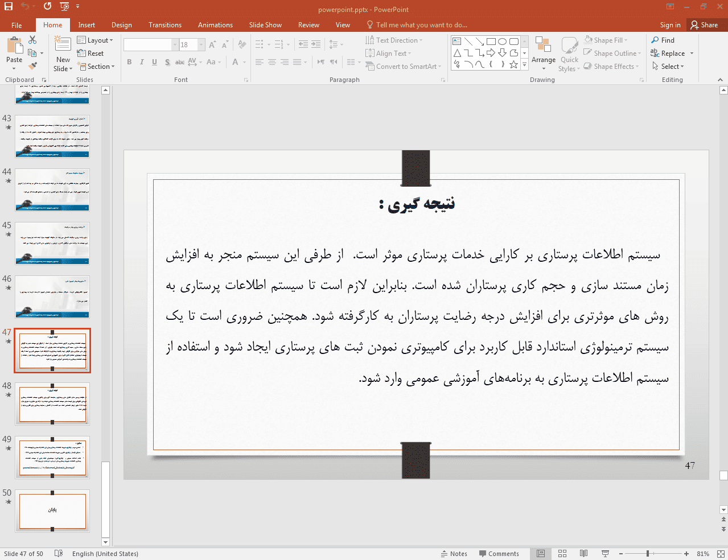Open the Layout dropdown
728x560 pixels.
95,40
